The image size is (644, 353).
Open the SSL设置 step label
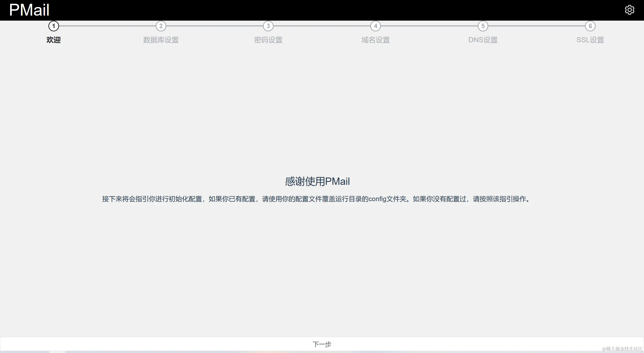[x=590, y=40]
